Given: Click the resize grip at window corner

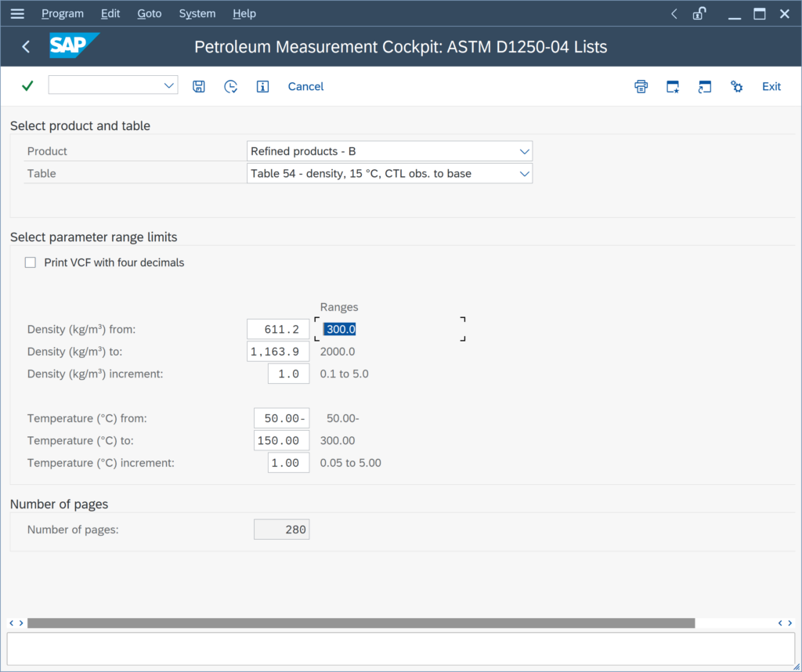Looking at the screenshot, I should pyautogui.click(x=797, y=667).
